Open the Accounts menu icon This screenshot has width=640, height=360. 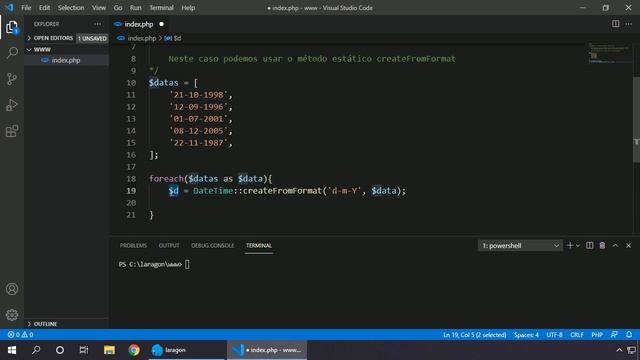[12, 289]
